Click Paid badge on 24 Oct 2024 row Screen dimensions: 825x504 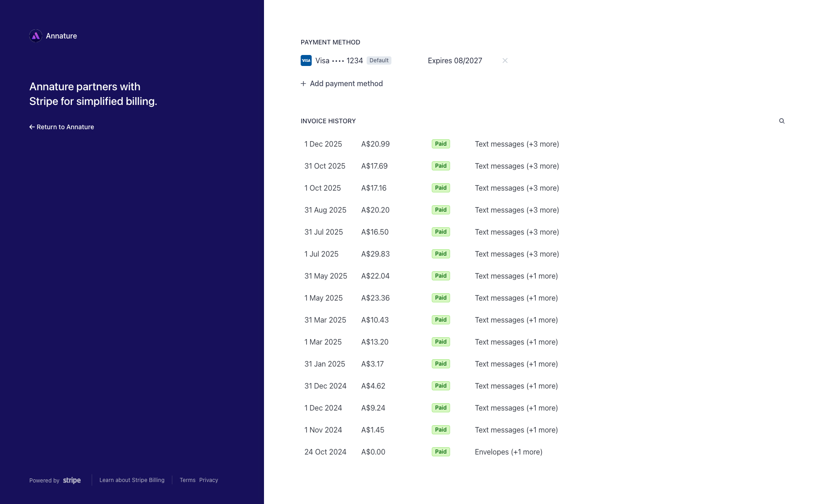point(441,452)
